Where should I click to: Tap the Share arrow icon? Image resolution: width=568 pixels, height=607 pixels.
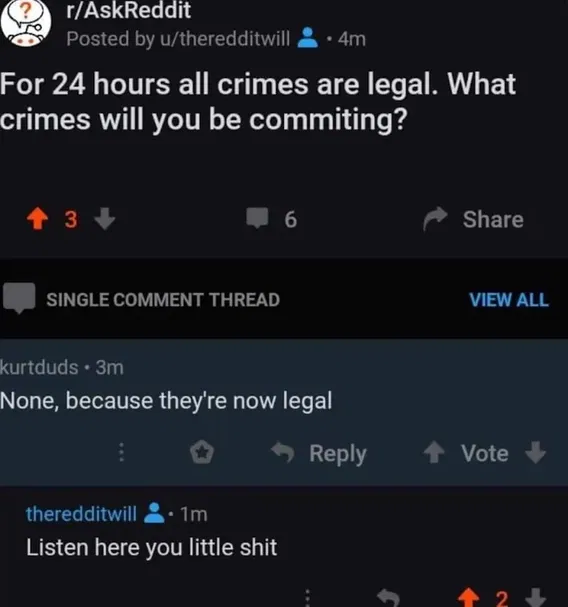coord(435,219)
